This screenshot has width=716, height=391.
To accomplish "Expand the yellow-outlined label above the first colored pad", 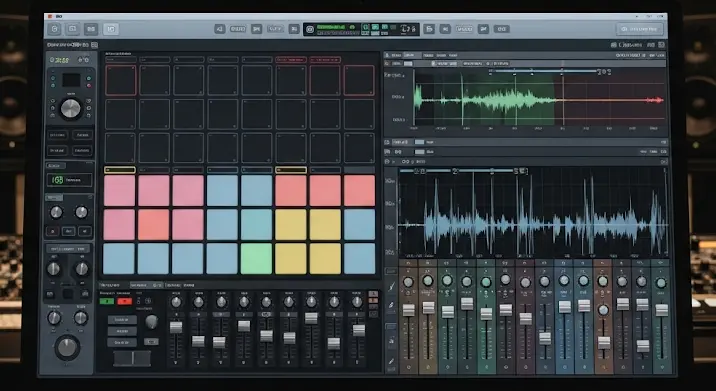I will (x=120, y=170).
